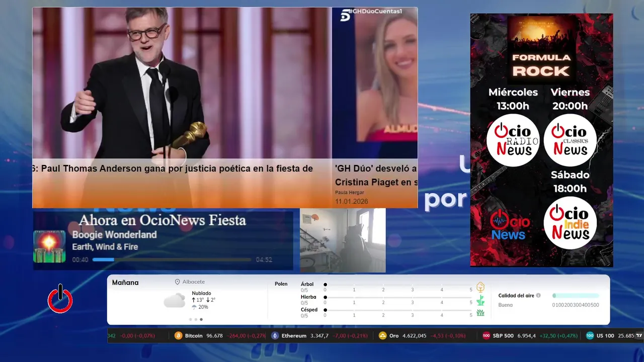Click the Bitcoin ticker label
This screenshot has height=362, width=644.
(194, 336)
